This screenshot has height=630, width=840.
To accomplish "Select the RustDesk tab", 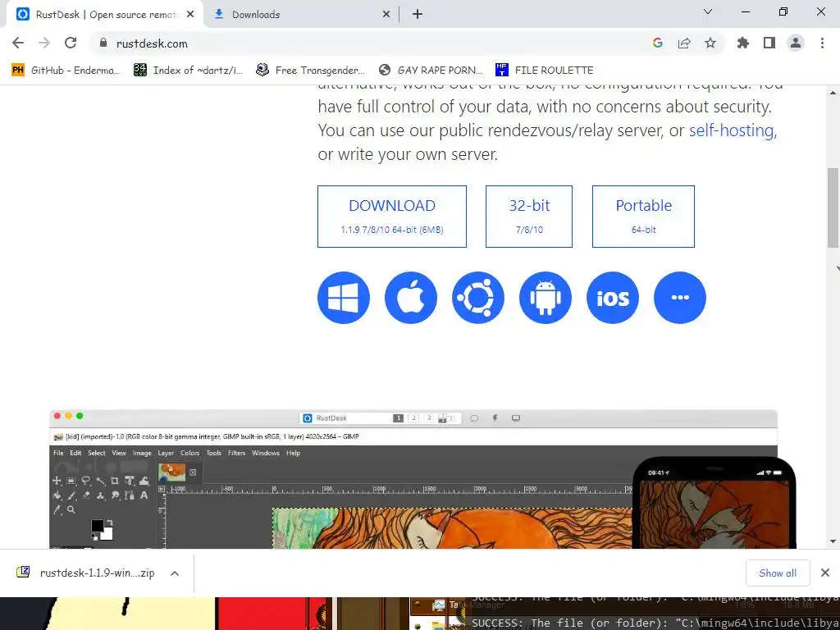I will [x=105, y=15].
